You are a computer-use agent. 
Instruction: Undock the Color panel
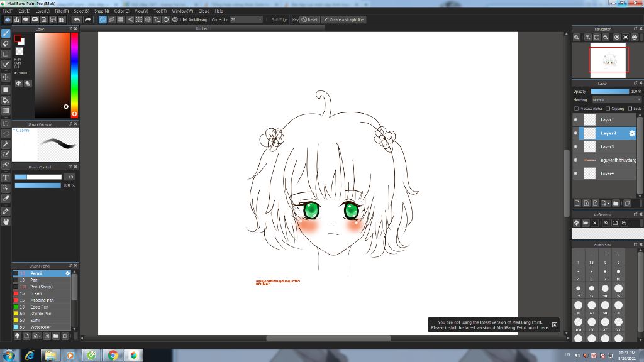70,29
